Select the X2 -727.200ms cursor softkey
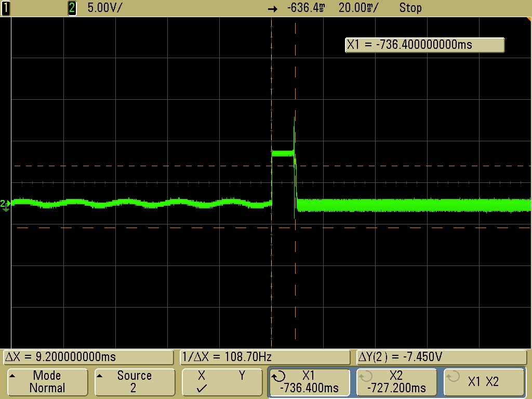The image size is (532, 399). pyautogui.click(x=396, y=382)
